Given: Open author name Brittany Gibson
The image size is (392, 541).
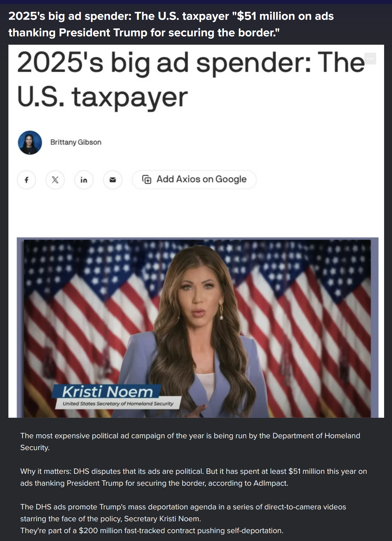Looking at the screenshot, I should pyautogui.click(x=76, y=142).
